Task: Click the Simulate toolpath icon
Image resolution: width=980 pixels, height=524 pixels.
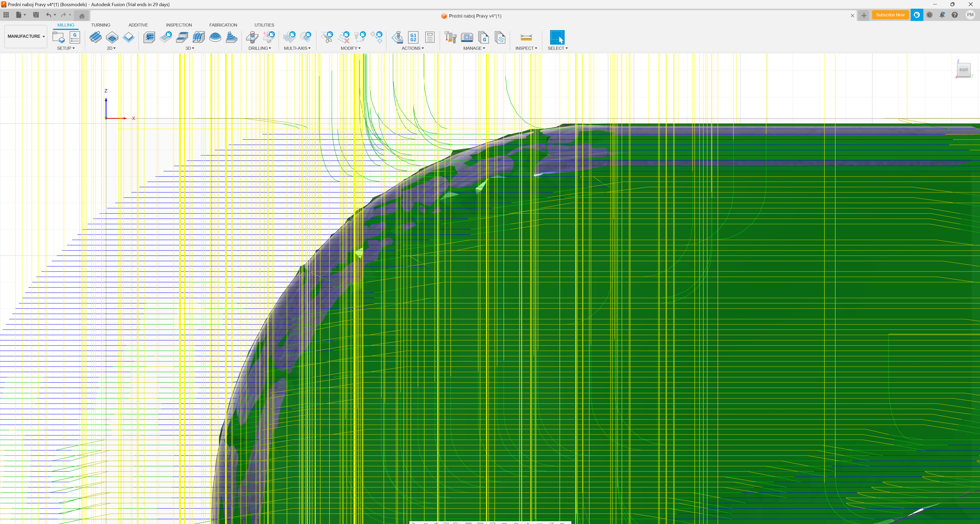Action: click(397, 37)
